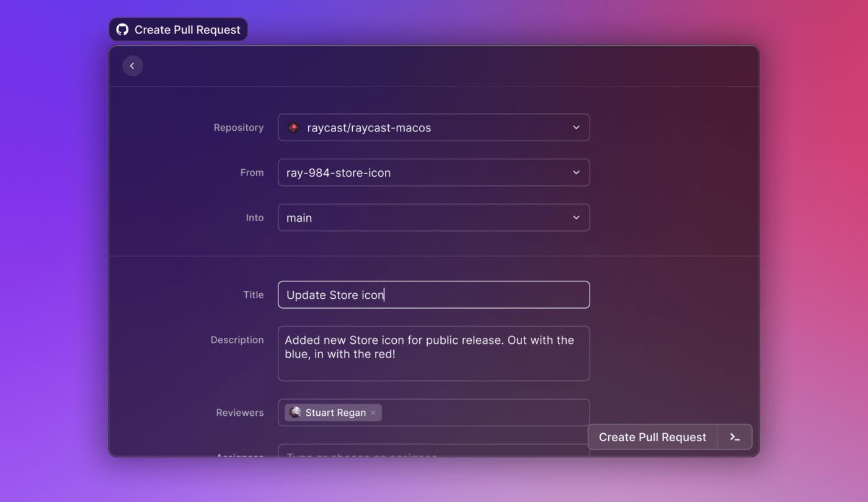Click the Description label
The height and width of the screenshot is (502, 868).
(237, 340)
